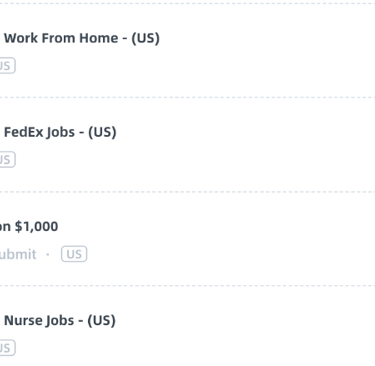
Task: Click the dashed divider above the $1,000 offer
Action: click(187, 192)
